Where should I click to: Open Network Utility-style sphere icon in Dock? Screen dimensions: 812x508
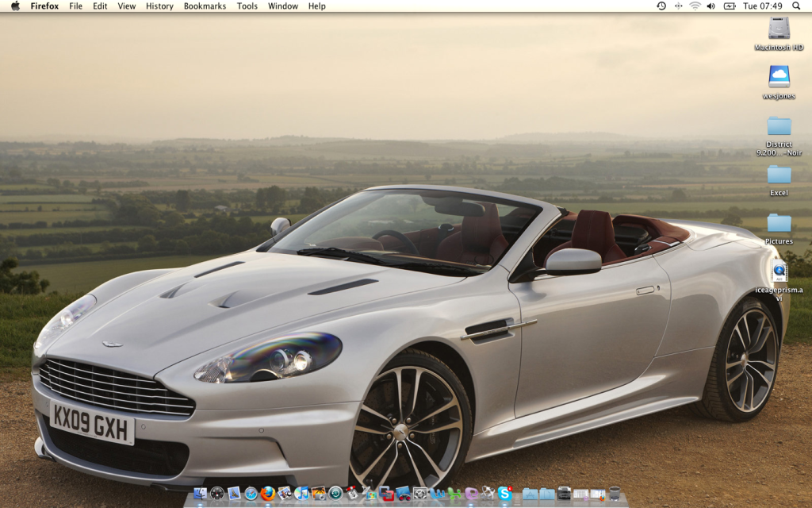tap(488, 493)
